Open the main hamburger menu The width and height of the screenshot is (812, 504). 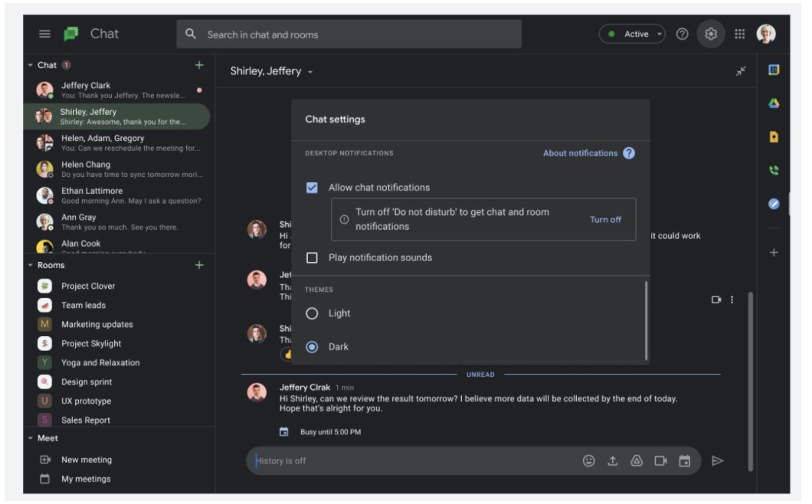coord(44,34)
